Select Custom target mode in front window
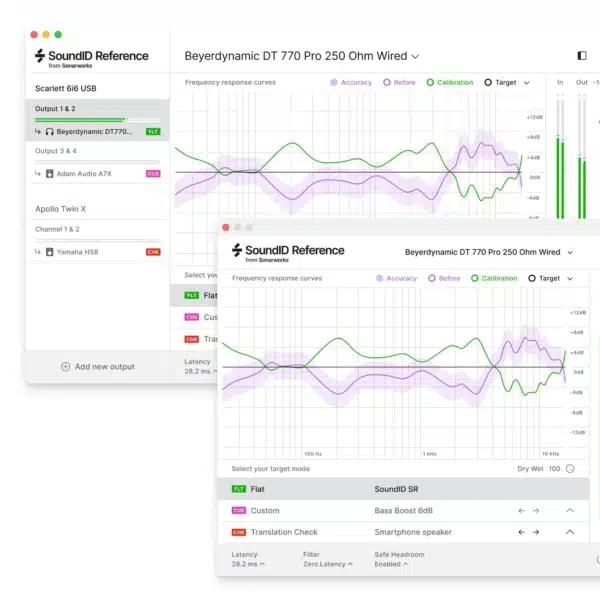The height and width of the screenshot is (600, 600). click(403, 510)
